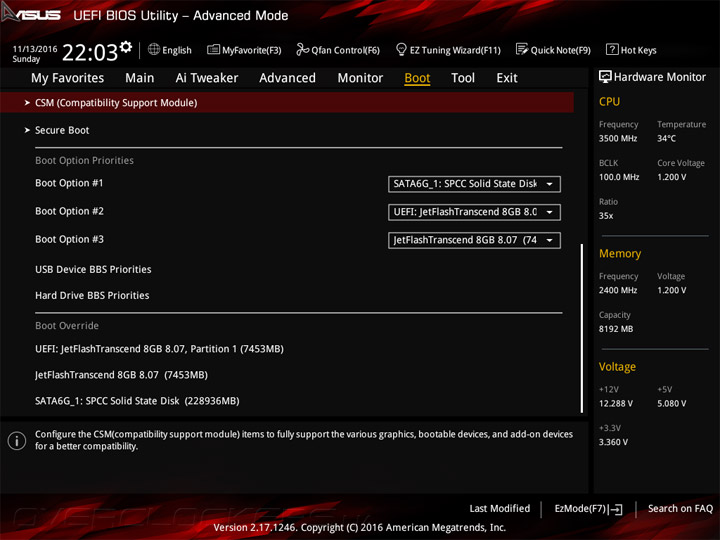Open the Tool tab

[x=463, y=78]
